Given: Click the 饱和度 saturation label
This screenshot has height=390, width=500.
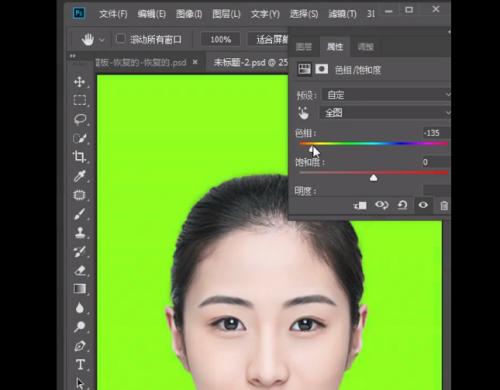Looking at the screenshot, I should tap(310, 162).
